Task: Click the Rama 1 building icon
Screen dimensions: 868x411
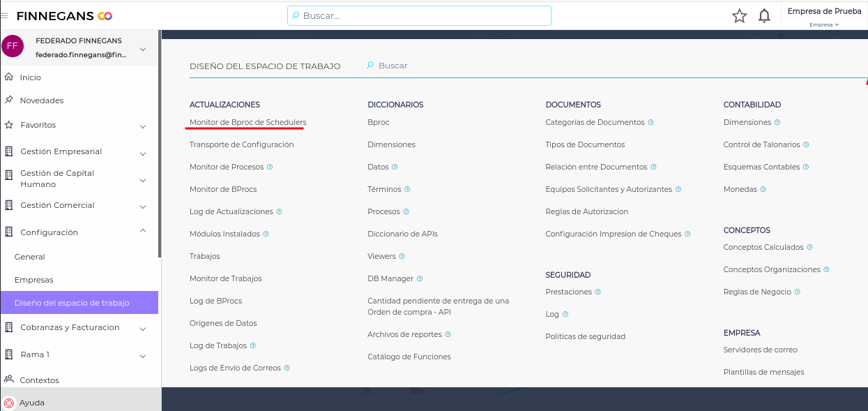Action: 8,354
